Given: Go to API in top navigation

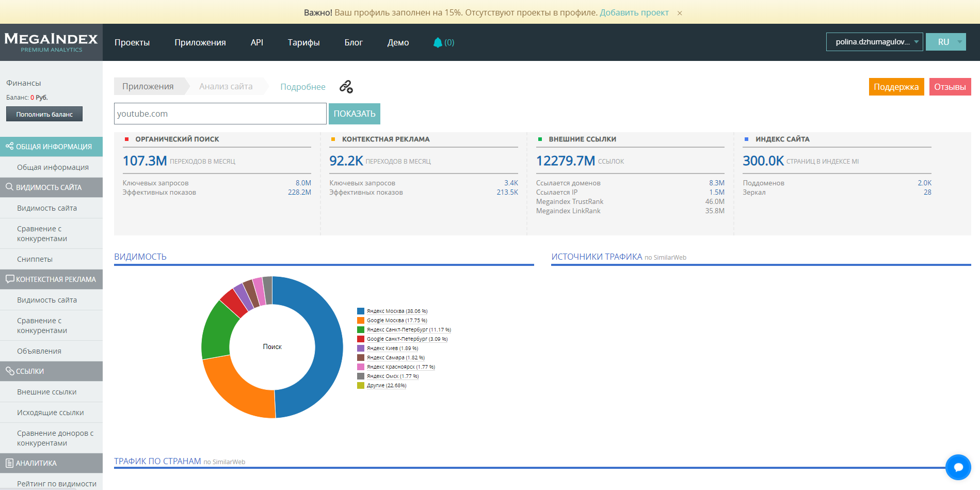Looking at the screenshot, I should [257, 42].
